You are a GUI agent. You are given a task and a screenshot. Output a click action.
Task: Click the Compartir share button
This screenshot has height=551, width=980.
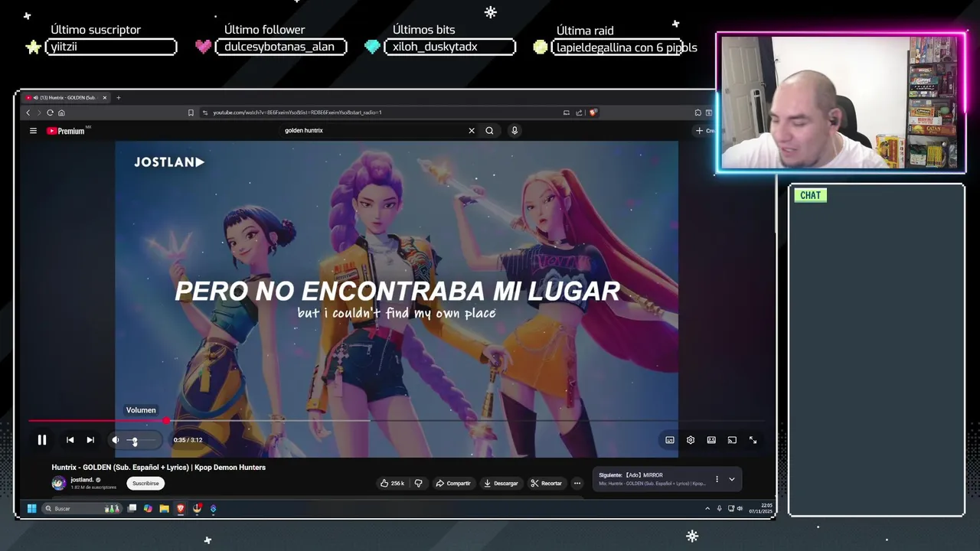pyautogui.click(x=453, y=483)
